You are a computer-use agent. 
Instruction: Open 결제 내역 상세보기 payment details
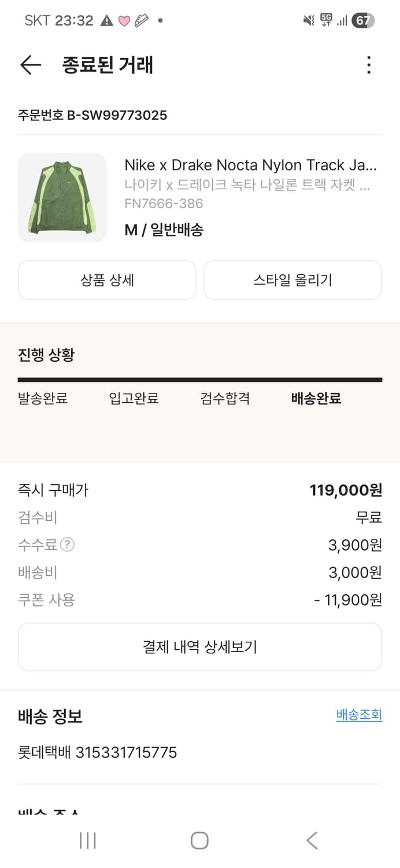point(200,646)
